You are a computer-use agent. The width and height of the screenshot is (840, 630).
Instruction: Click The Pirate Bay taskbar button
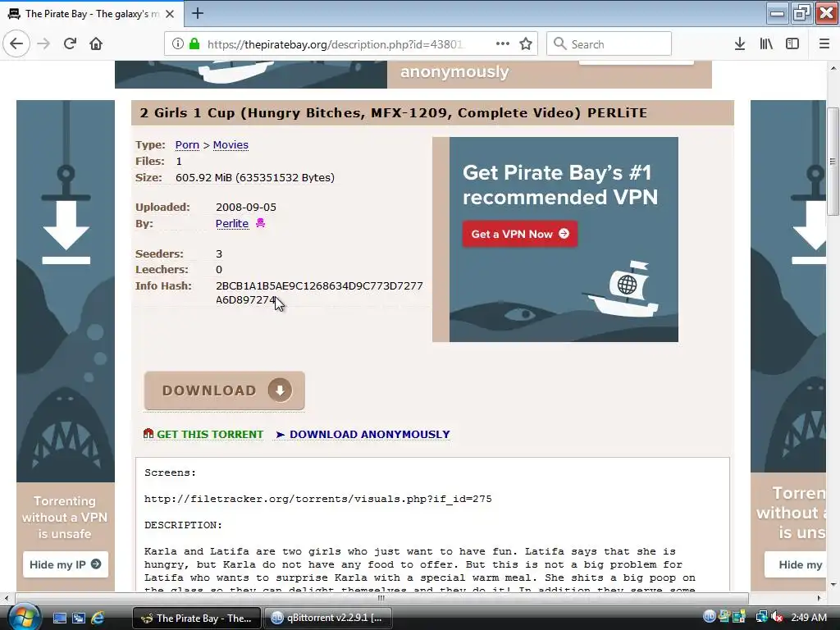(x=197, y=618)
